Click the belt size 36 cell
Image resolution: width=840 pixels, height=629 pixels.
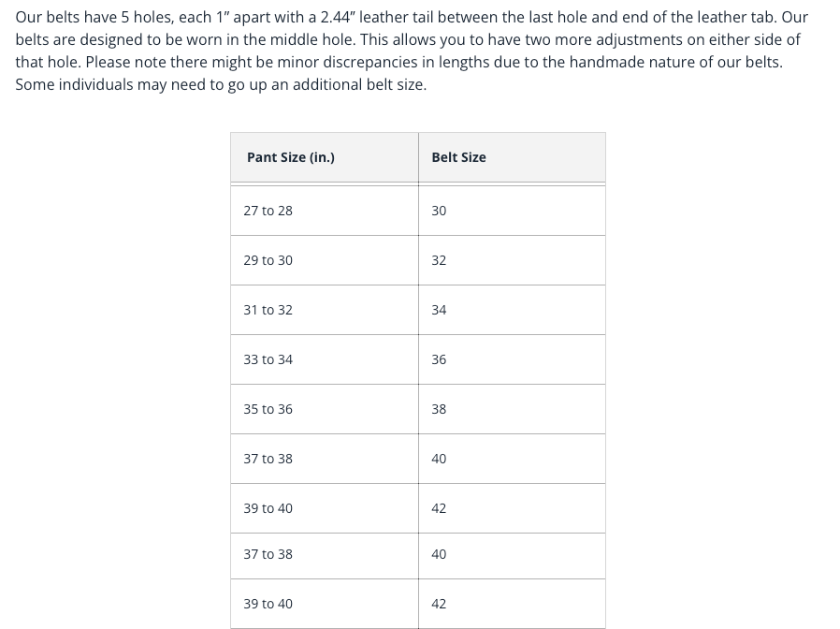click(512, 359)
